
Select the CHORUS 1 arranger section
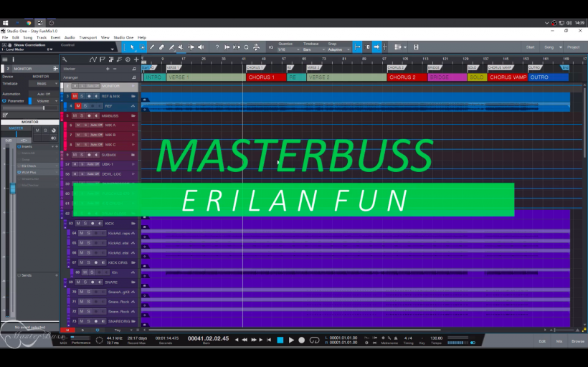(266, 77)
